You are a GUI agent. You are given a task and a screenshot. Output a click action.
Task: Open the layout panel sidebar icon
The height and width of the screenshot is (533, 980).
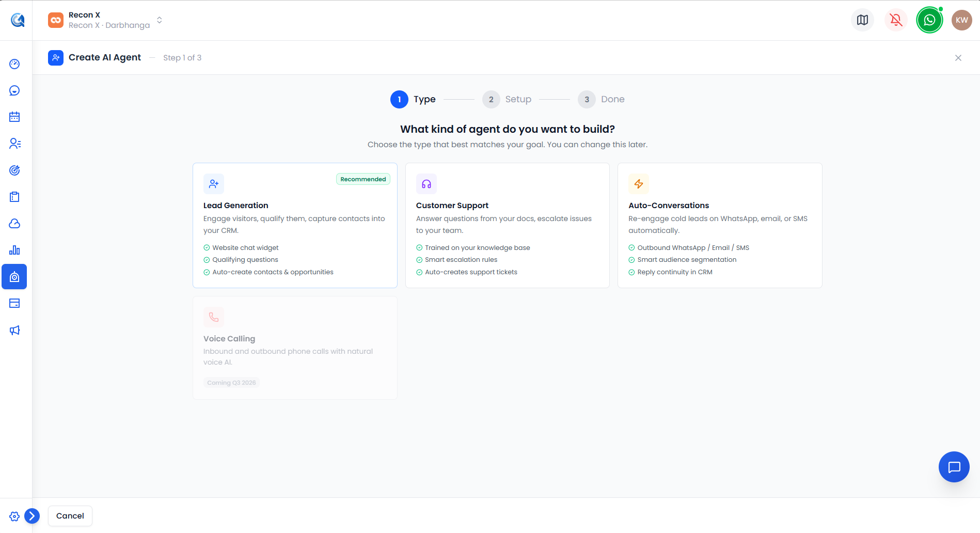coord(14,303)
